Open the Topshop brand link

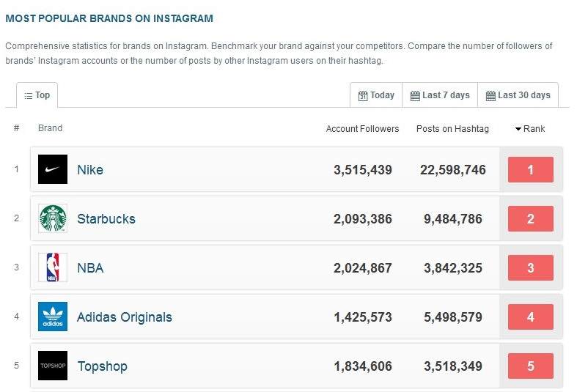point(103,366)
